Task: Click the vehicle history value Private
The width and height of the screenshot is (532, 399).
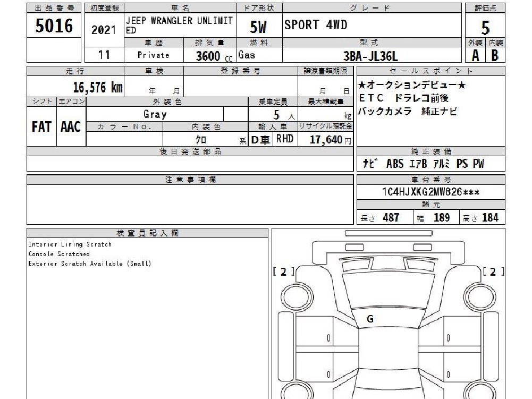Action: pyautogui.click(x=154, y=55)
